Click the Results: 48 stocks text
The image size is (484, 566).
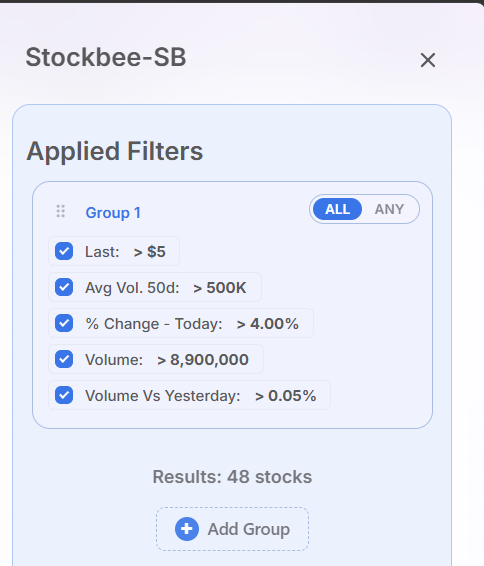tap(232, 477)
